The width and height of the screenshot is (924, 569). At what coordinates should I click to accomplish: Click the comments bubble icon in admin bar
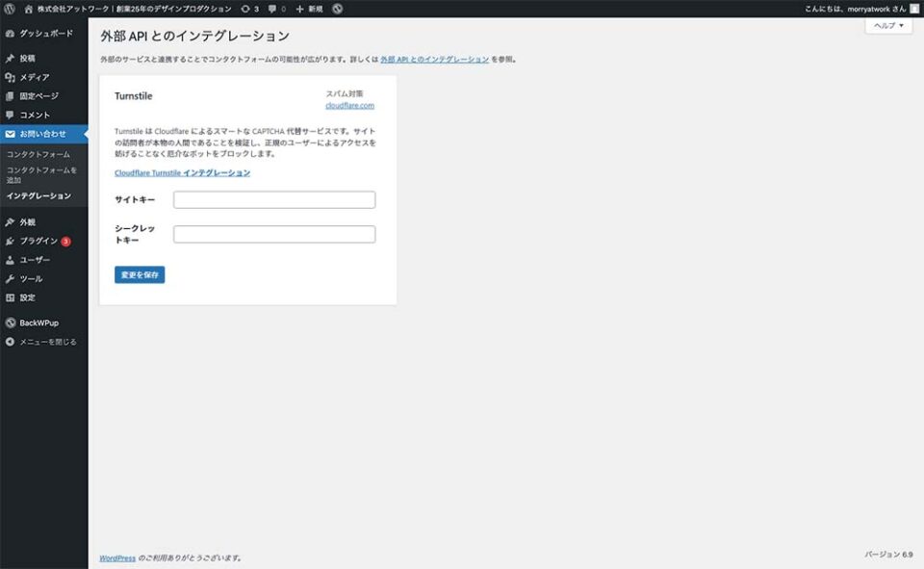tap(276, 9)
